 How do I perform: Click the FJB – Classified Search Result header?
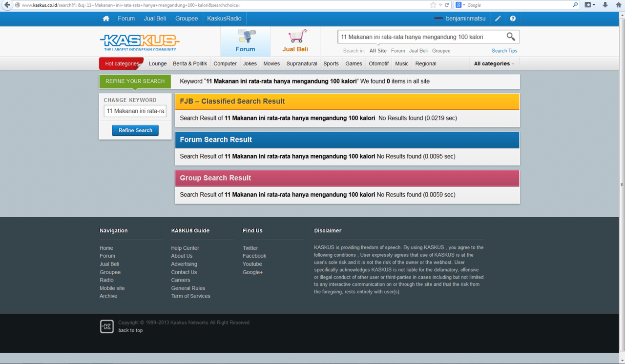pos(347,101)
